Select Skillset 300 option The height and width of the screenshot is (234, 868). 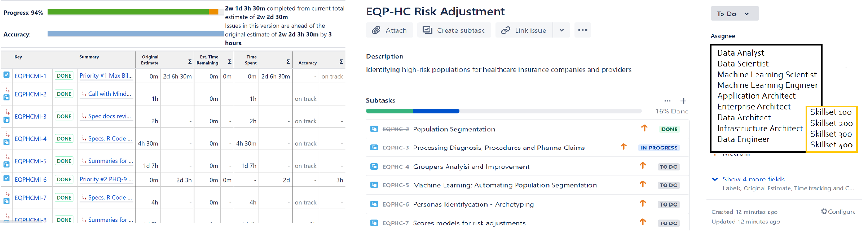pyautogui.click(x=830, y=134)
